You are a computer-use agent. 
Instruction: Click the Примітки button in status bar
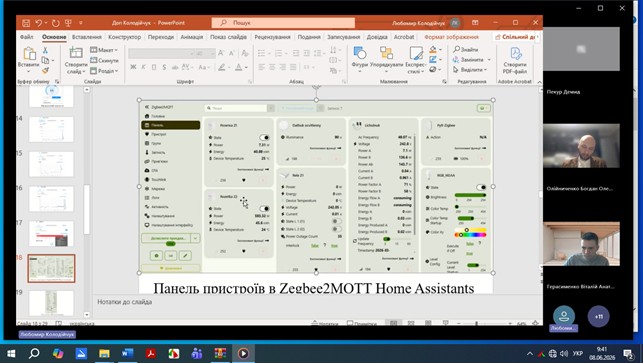pos(362,323)
